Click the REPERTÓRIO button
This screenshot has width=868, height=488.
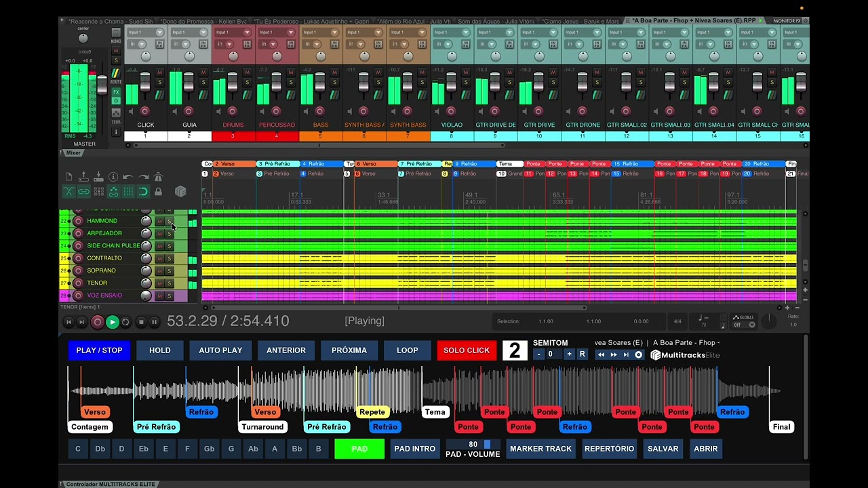pos(609,449)
